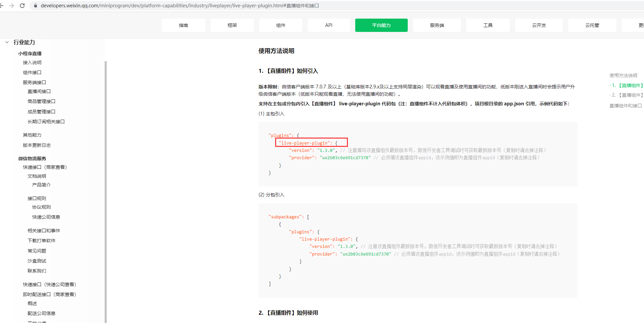Jump to 直播组件和接口 in page outline

coord(626,106)
